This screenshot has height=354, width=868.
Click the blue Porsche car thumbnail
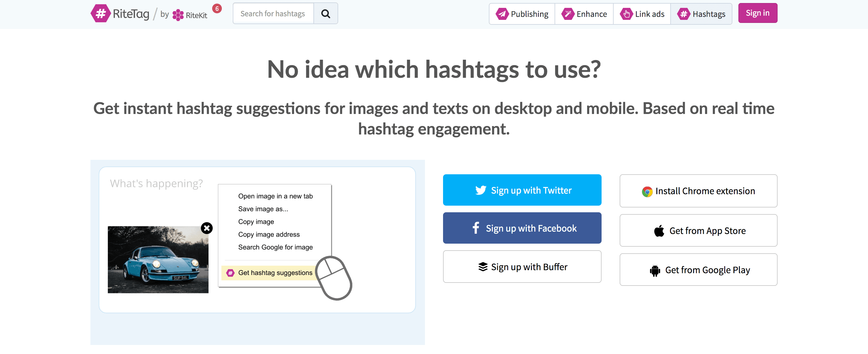(x=158, y=260)
